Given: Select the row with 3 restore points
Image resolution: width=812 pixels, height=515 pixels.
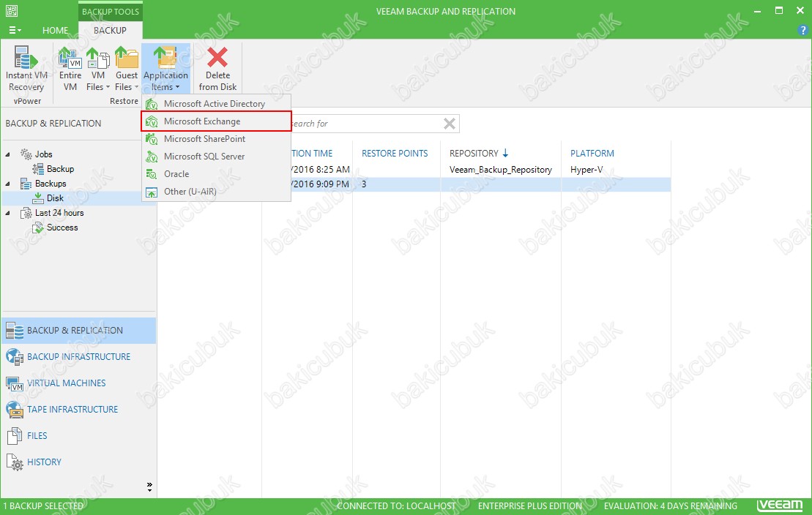Looking at the screenshot, I should click(x=414, y=184).
